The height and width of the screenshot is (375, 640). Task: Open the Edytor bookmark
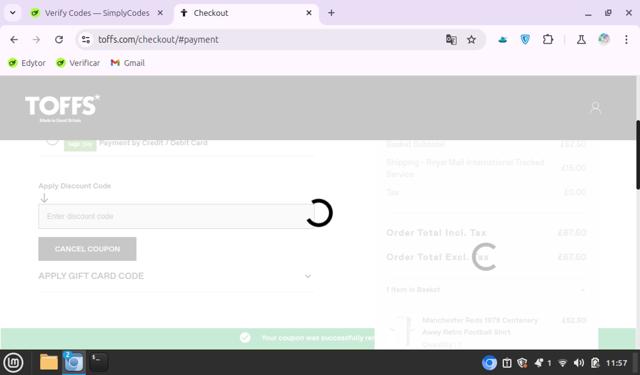tap(27, 63)
